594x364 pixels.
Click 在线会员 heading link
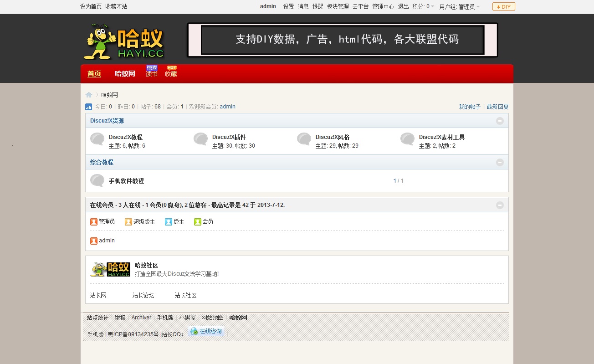[x=102, y=205]
